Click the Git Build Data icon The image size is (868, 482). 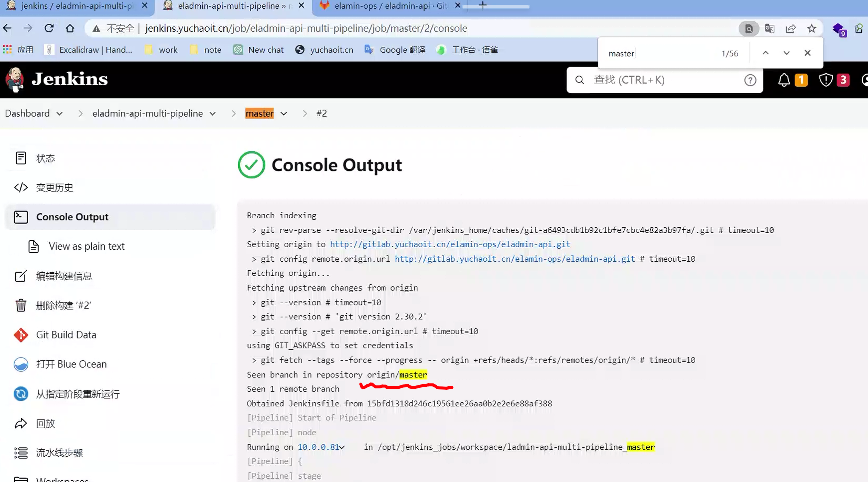click(21, 335)
